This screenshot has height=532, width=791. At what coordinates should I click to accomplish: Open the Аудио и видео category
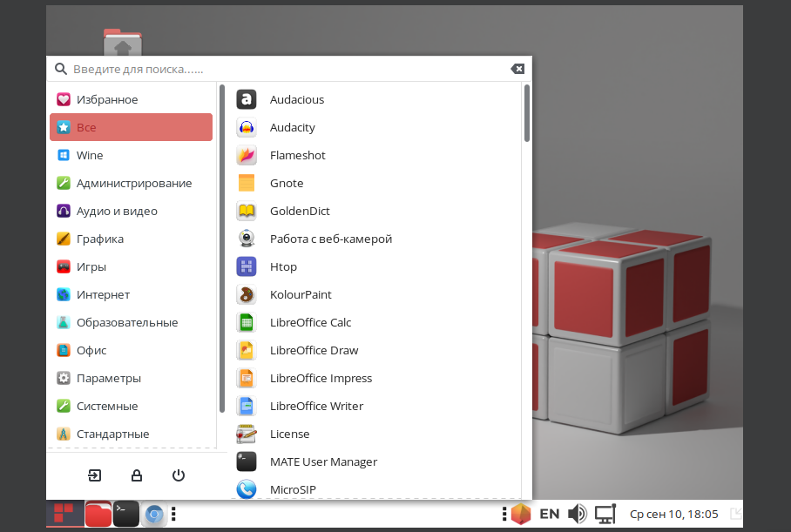(132, 211)
